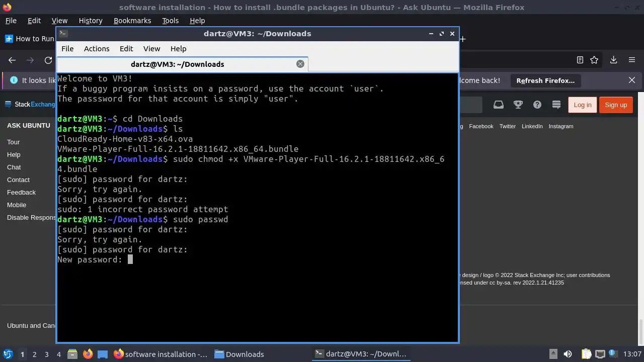Open the terminal File menu

(x=67, y=49)
